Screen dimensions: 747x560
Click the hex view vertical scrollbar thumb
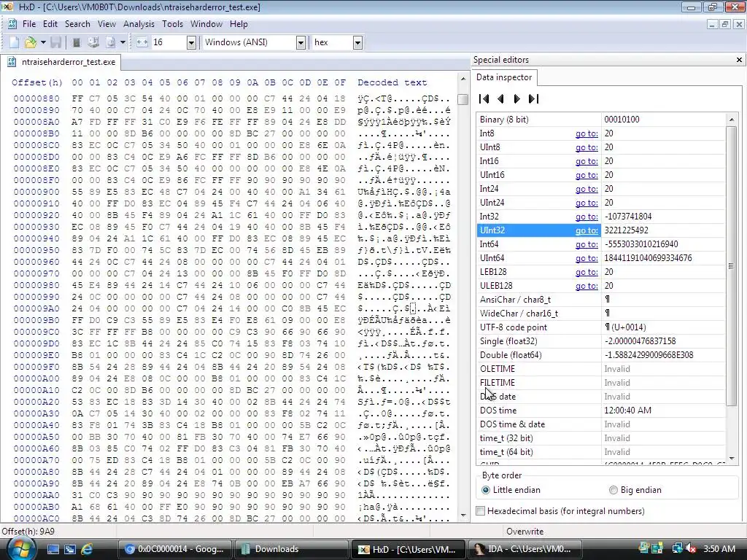pyautogui.click(x=462, y=99)
